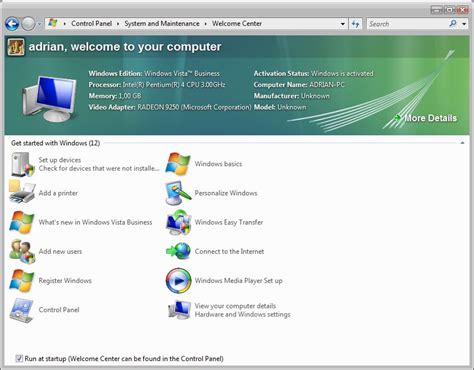Screen dimensions: 474x370
Task: Maximize the Welcome Center window
Action: tap(449, 10)
